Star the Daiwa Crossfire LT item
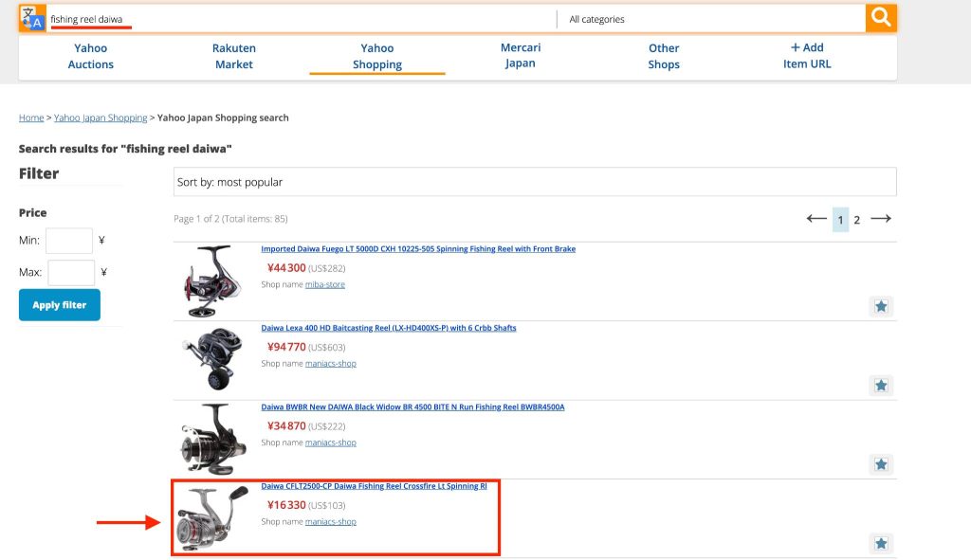The width and height of the screenshot is (971, 560). (881, 544)
